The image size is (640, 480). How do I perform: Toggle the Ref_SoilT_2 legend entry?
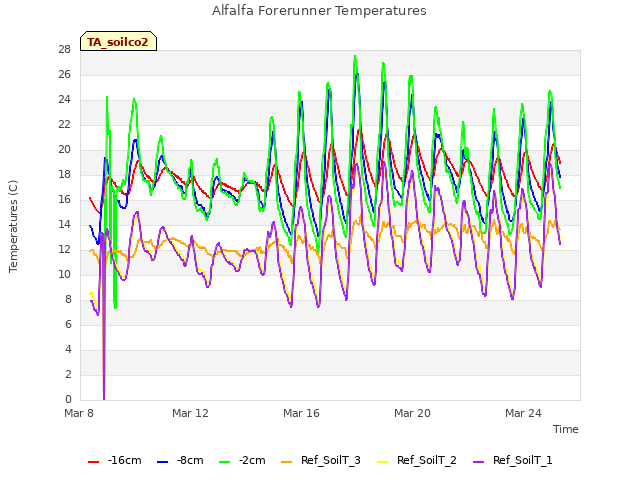click(417, 461)
